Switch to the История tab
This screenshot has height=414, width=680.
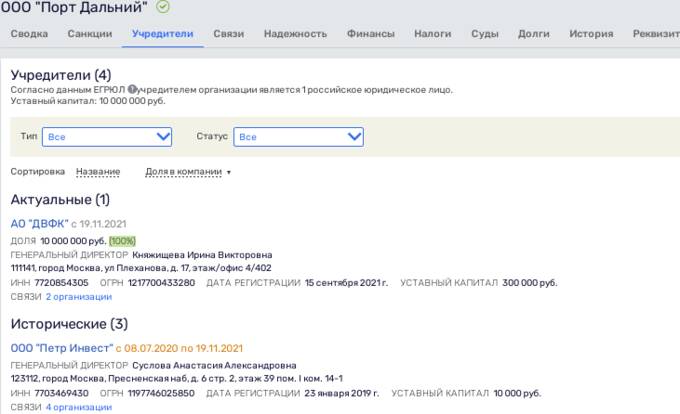590,34
